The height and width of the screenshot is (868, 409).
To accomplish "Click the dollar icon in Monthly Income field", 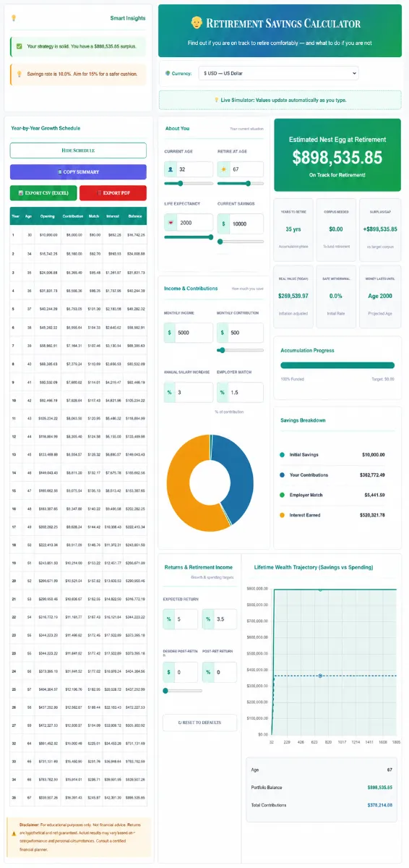I will pos(171,333).
